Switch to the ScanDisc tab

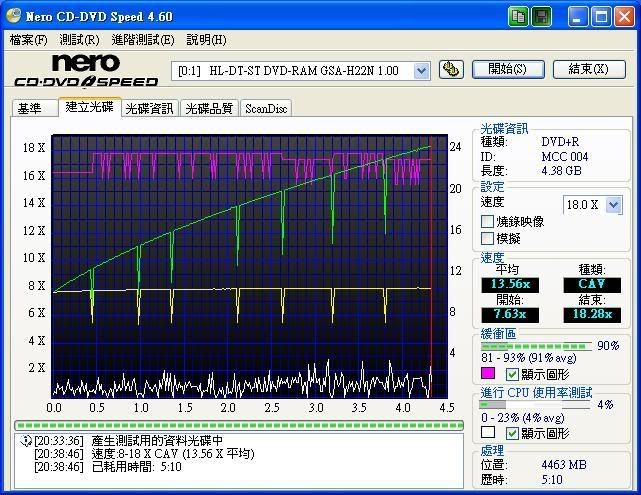click(x=266, y=108)
